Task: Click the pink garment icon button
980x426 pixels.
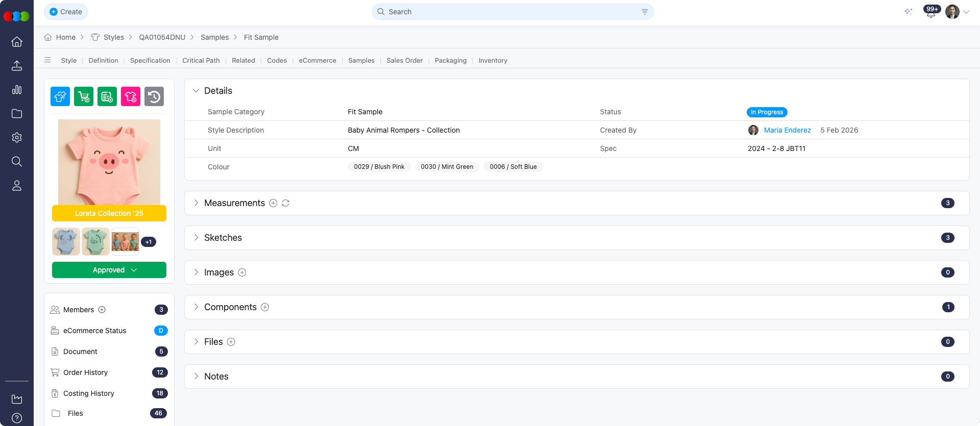Action: pyautogui.click(x=131, y=96)
